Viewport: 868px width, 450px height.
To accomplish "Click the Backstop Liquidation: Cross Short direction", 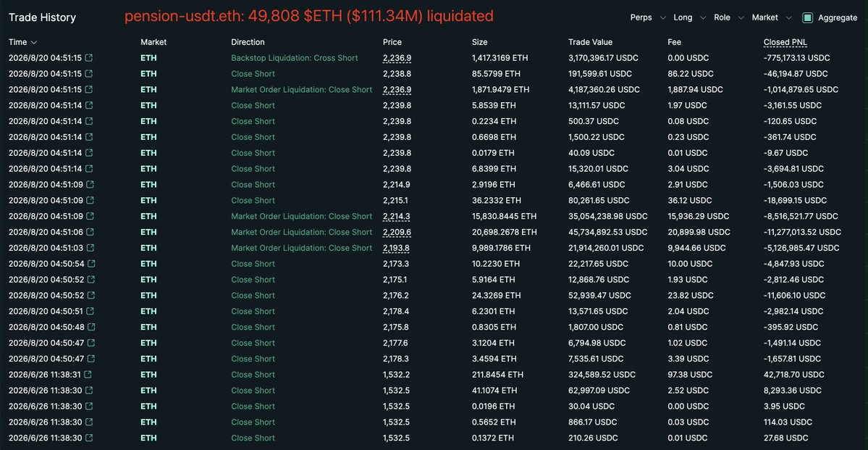I will [295, 58].
